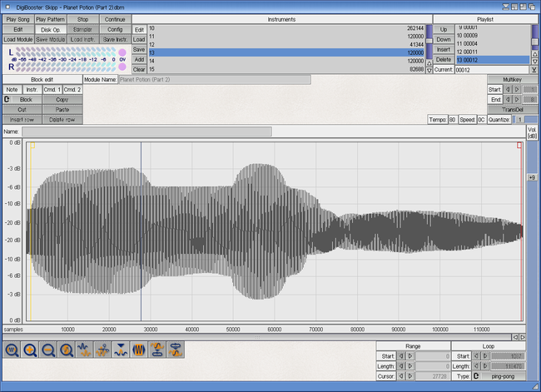Toggle the Instr. button in Block edit
The height and width of the screenshot is (392, 541).
click(32, 89)
